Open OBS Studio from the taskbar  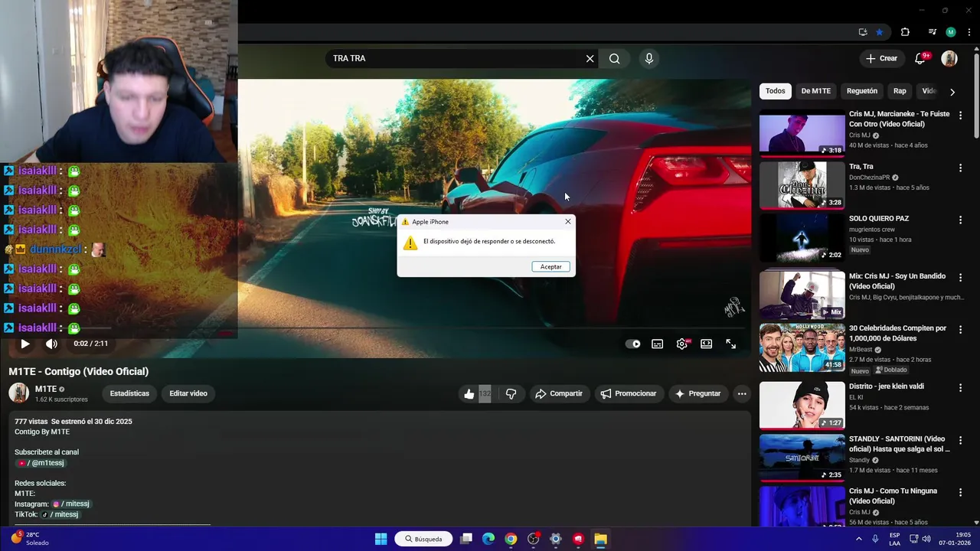pyautogui.click(x=534, y=539)
